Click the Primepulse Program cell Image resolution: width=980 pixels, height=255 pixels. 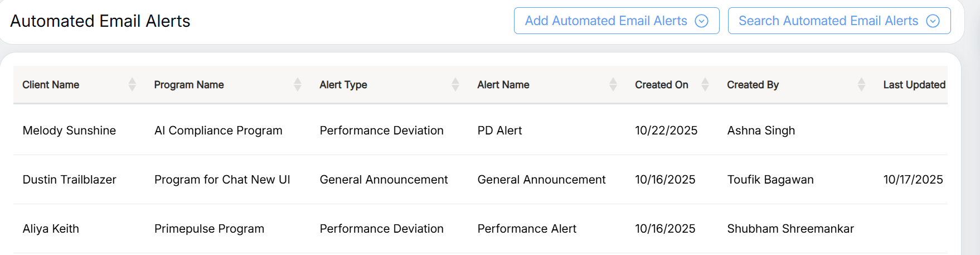click(209, 229)
